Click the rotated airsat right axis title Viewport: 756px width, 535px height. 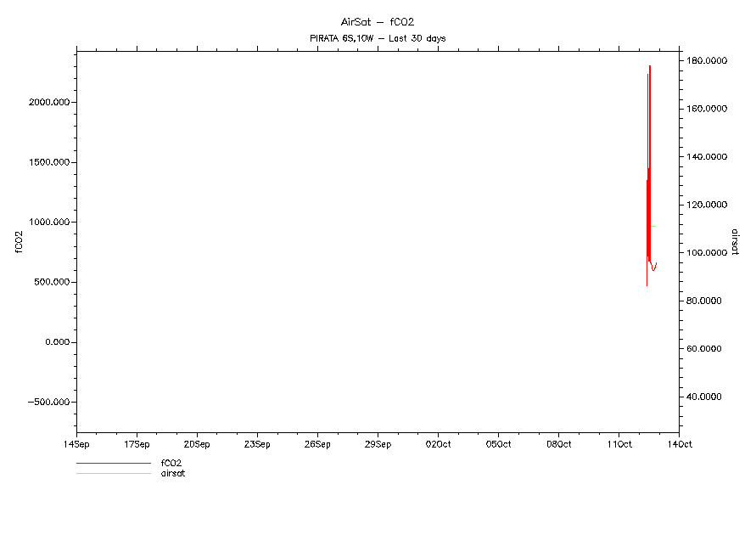(x=735, y=242)
